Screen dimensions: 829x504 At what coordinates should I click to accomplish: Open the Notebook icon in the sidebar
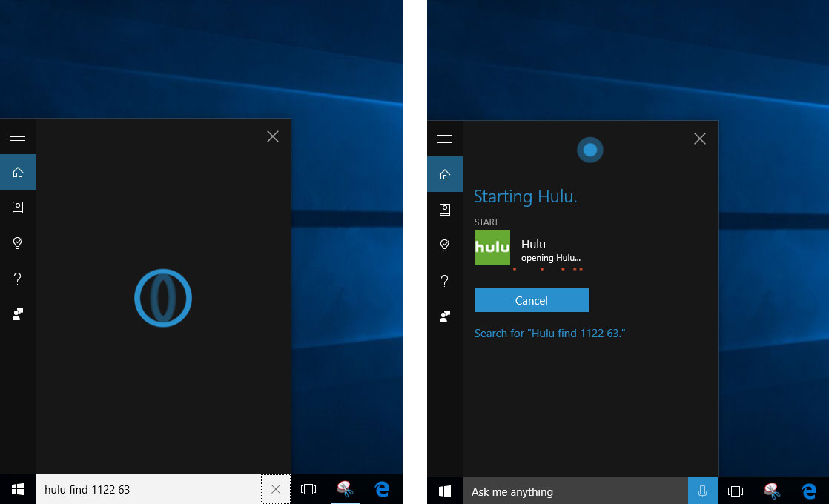click(x=18, y=208)
